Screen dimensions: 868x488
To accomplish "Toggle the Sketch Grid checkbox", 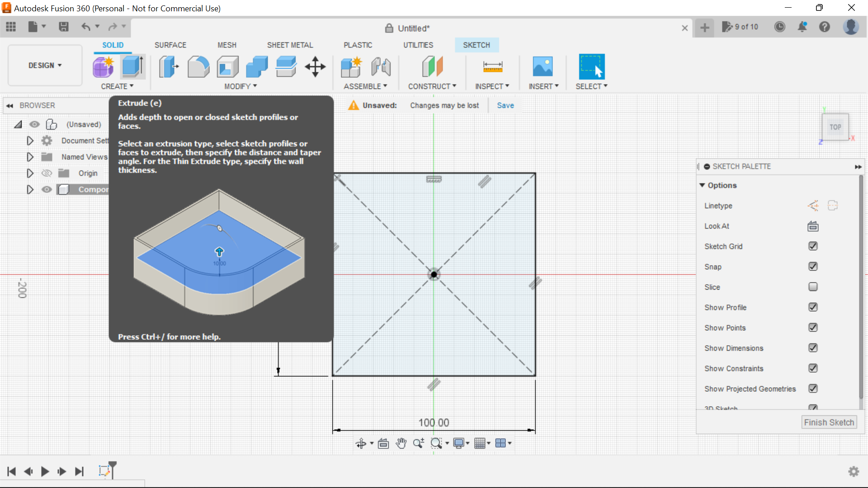I will 812,246.
